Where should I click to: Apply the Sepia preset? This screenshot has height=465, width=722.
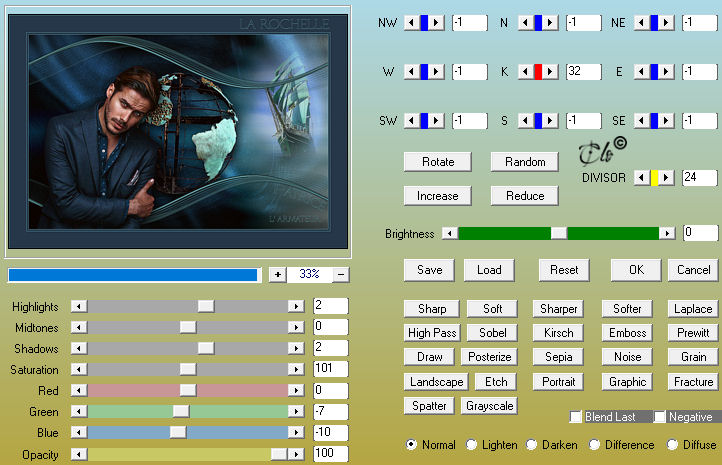(558, 356)
